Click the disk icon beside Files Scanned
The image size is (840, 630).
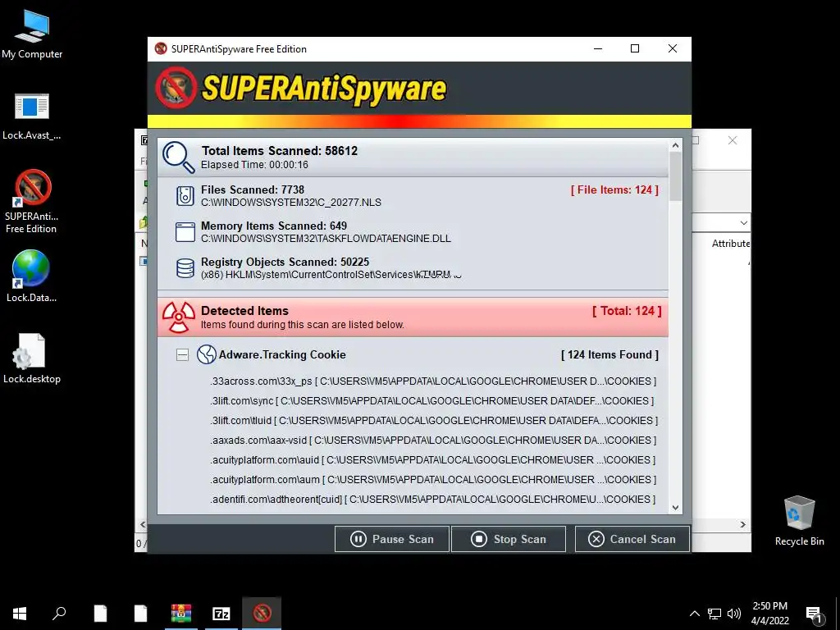(185, 195)
